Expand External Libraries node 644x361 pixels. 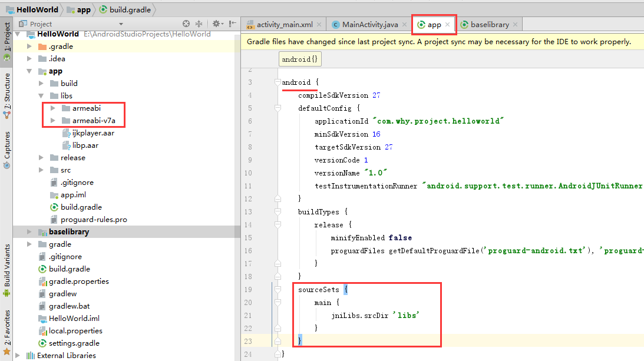pyautogui.click(x=18, y=355)
